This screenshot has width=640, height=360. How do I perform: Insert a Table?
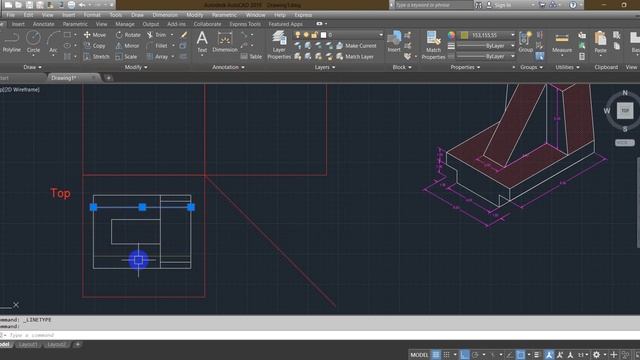(251, 57)
